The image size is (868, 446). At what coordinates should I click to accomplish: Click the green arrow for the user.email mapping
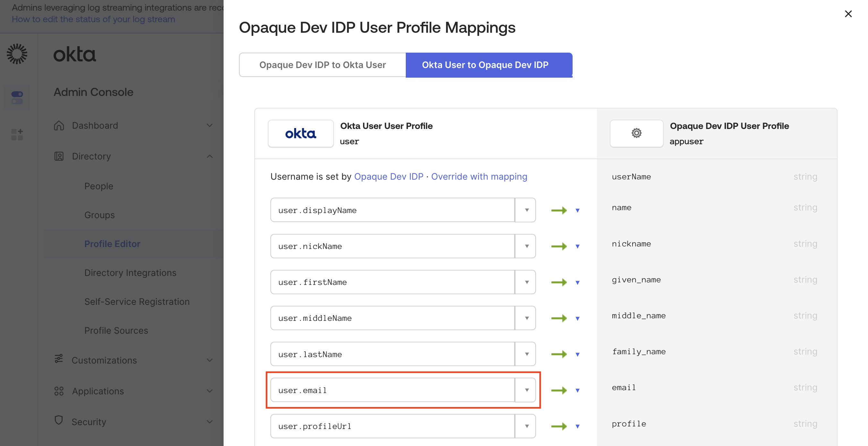[559, 390]
